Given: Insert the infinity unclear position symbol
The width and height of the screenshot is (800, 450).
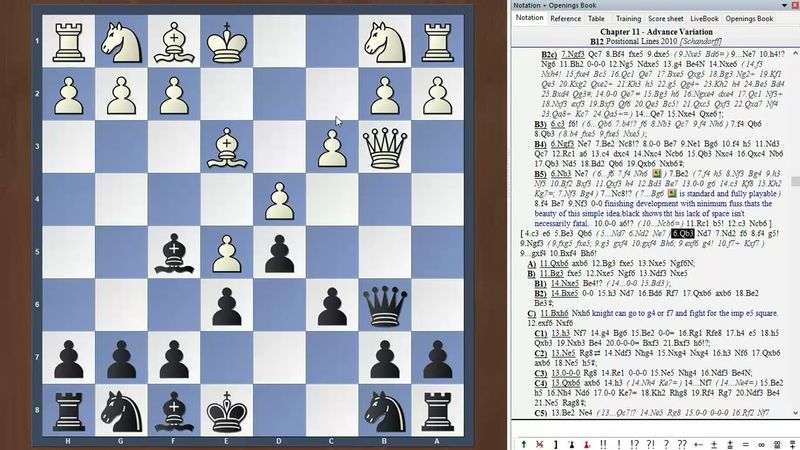Looking at the screenshot, I should pyautogui.click(x=761, y=443).
